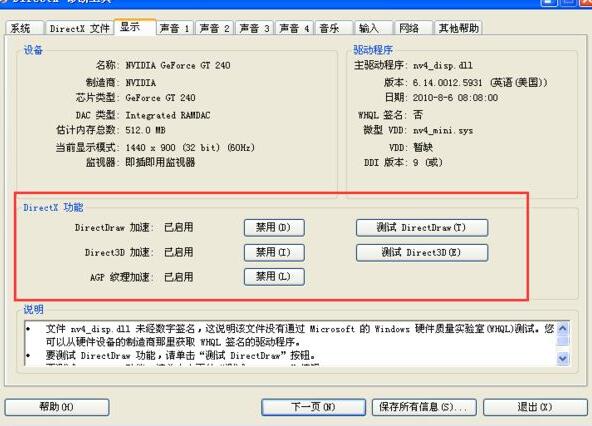Click the 测试 DirectDraw(T) button
Viewport: 592px width, 426px height.
(x=422, y=228)
